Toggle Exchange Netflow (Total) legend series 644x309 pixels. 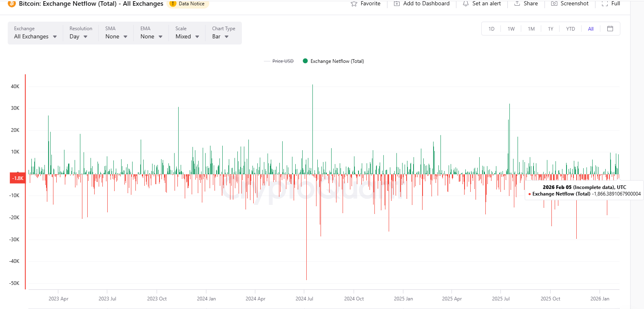[337, 61]
